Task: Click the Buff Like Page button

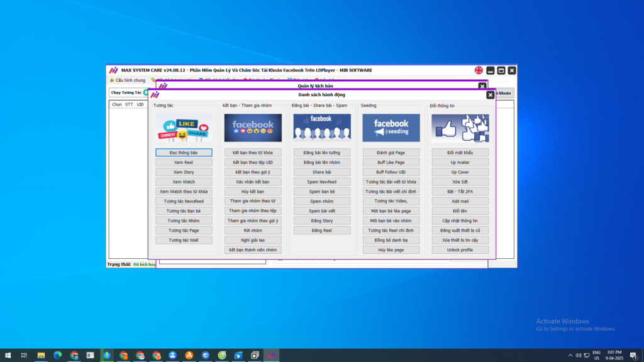Action: click(x=391, y=162)
